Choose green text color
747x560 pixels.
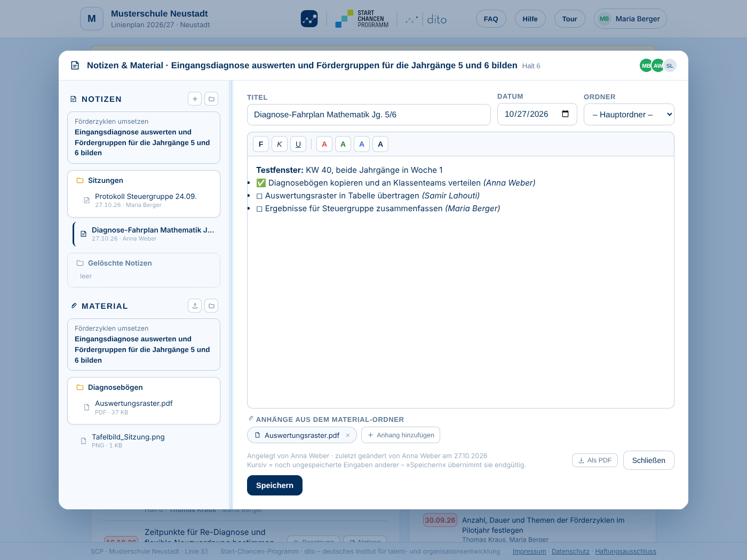[x=343, y=144]
